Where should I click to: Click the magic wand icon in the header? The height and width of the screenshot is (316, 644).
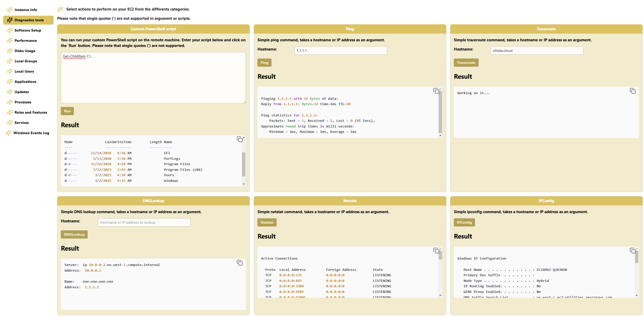click(x=60, y=9)
